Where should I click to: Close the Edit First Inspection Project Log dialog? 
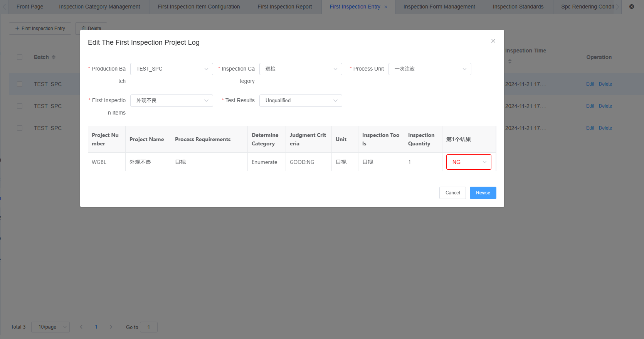(x=493, y=41)
